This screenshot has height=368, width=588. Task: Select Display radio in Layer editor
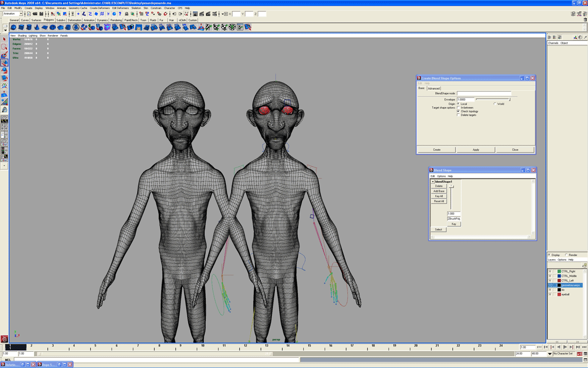coord(549,255)
